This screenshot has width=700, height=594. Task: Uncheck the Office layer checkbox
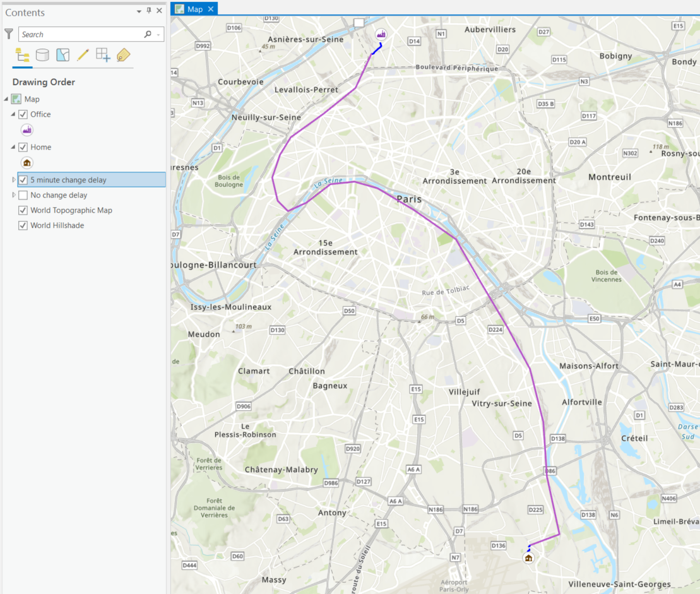point(23,114)
